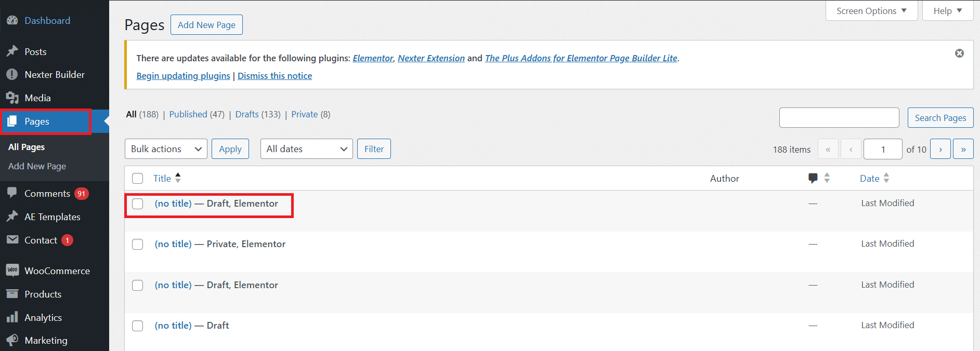
Task: Toggle the select-all pages checkbox
Action: (138, 179)
